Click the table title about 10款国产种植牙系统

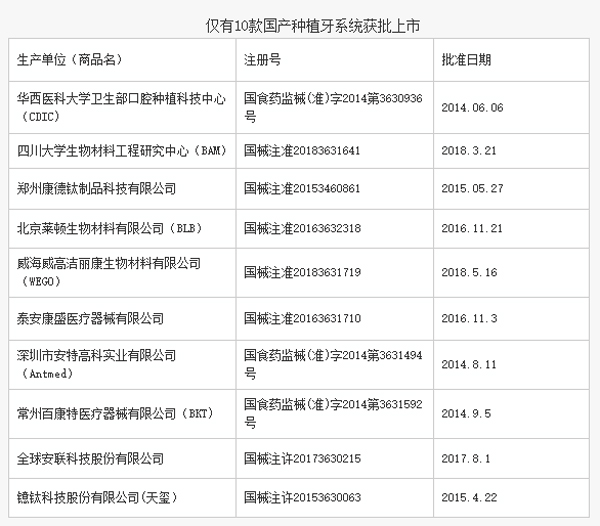299,23
